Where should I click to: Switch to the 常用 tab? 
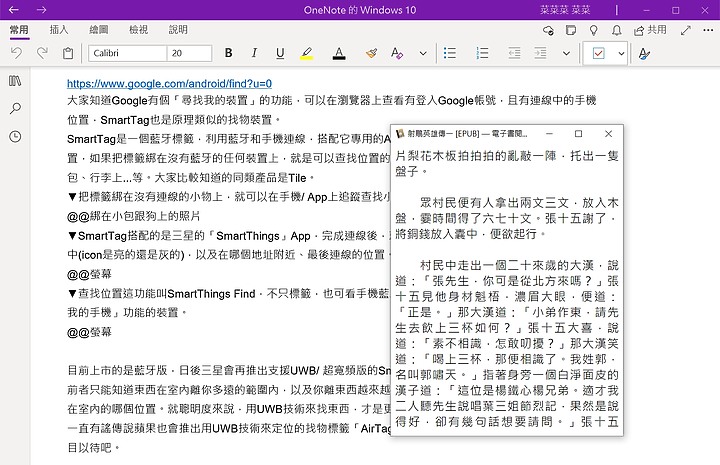(x=19, y=30)
